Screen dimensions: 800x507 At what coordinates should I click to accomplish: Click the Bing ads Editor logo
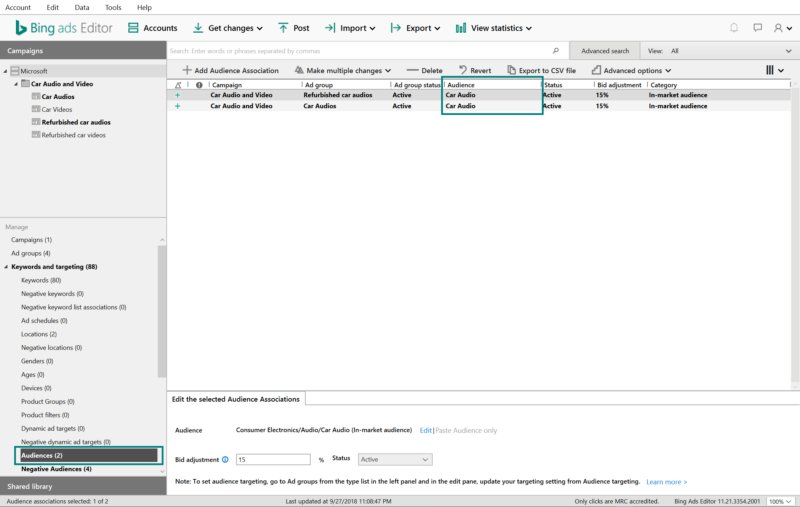point(64,28)
